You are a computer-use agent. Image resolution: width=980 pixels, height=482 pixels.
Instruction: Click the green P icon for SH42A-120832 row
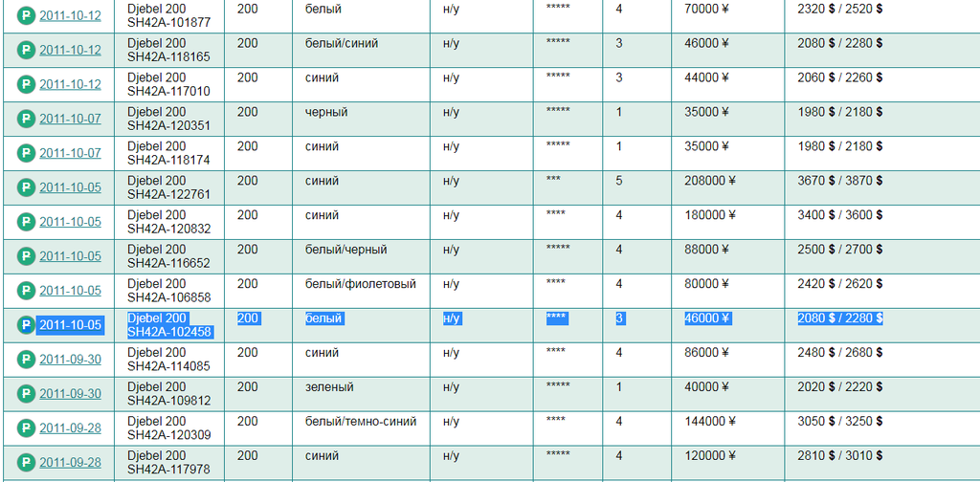[26, 222]
